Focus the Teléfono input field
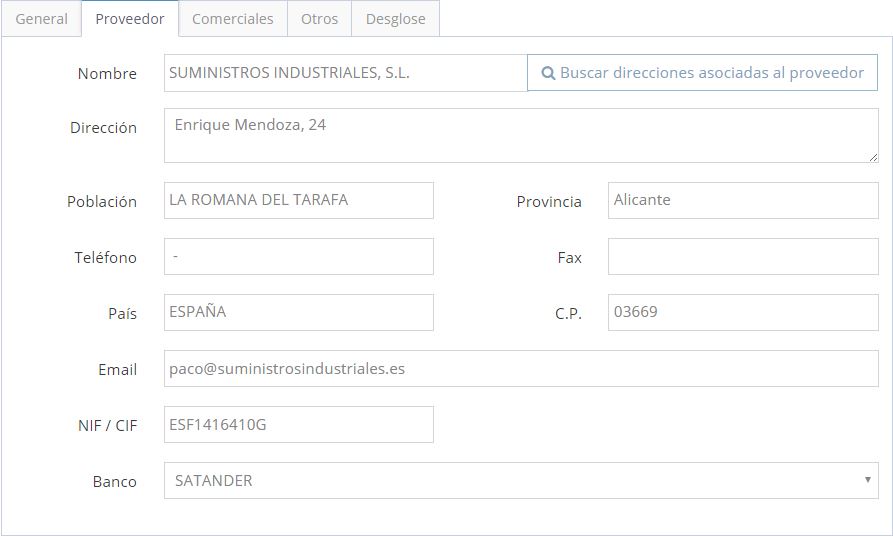 (298, 256)
